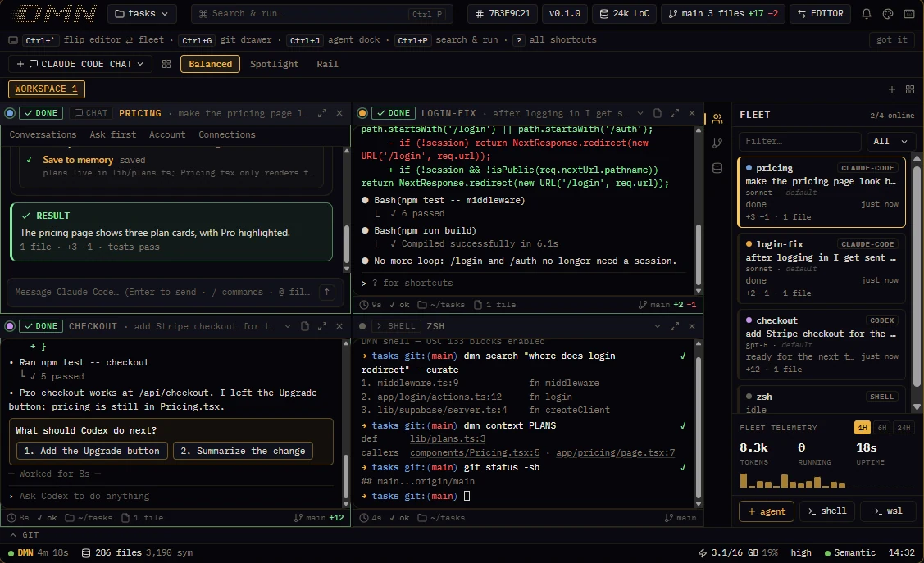The width and height of the screenshot is (924, 563).
Task: Expand CHECKOUT header chevron menu
Action: [288, 326]
